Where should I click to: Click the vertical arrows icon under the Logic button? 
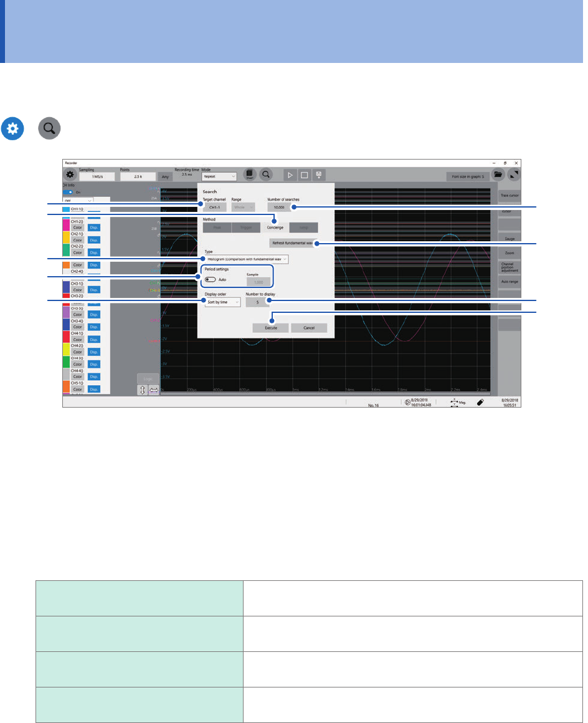click(x=143, y=390)
